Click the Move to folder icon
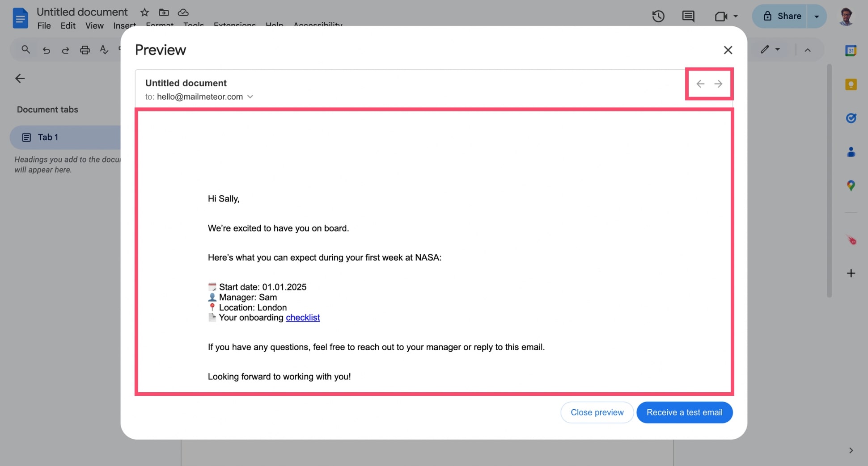 pos(163,12)
